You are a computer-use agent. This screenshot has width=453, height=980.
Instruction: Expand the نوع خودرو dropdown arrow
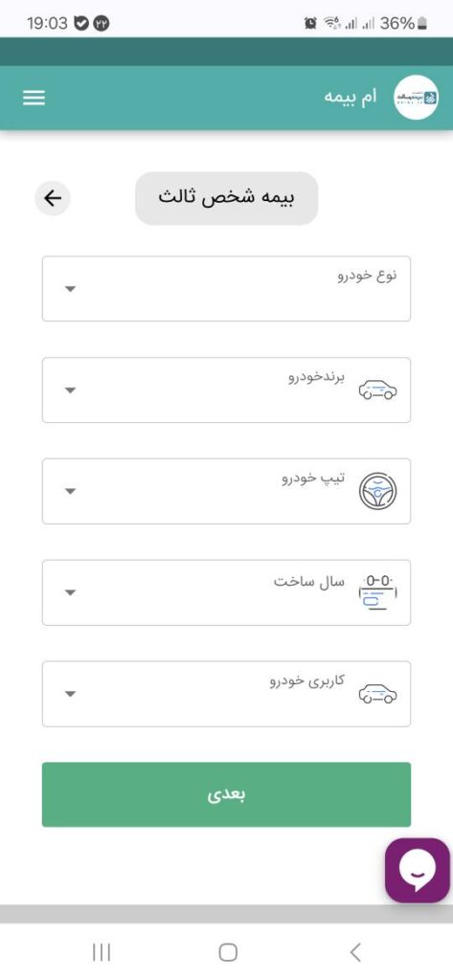click(71, 289)
